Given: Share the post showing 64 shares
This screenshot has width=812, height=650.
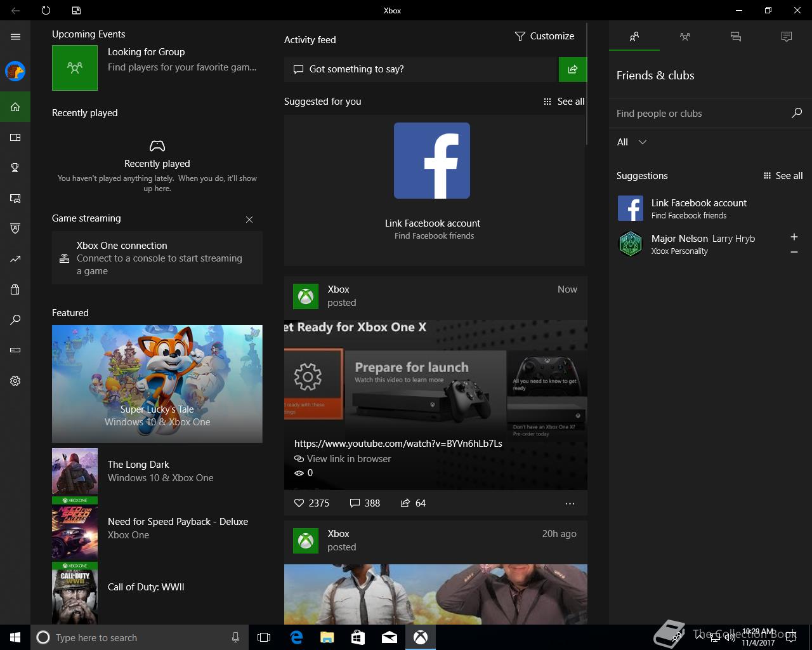Looking at the screenshot, I should pos(413,503).
